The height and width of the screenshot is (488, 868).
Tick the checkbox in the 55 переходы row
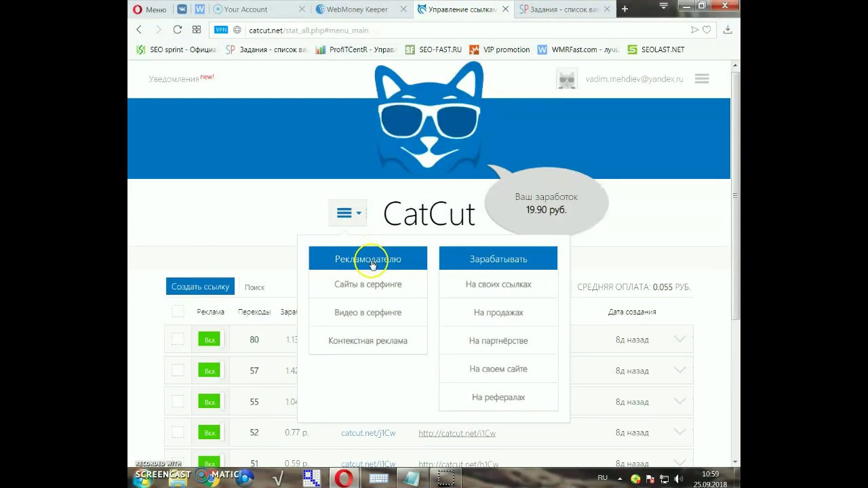coord(178,401)
